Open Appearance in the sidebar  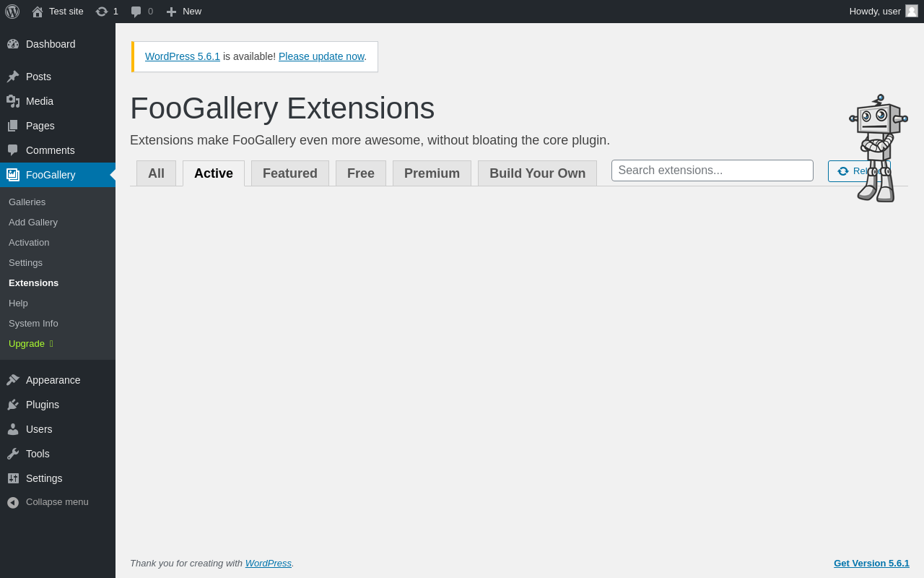53,380
